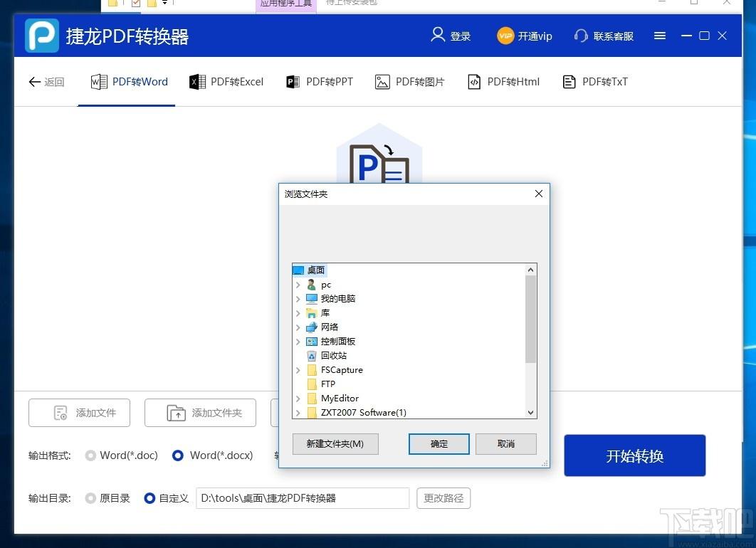Click the 控制面板 icon in tree
The image size is (756, 548).
point(312,342)
